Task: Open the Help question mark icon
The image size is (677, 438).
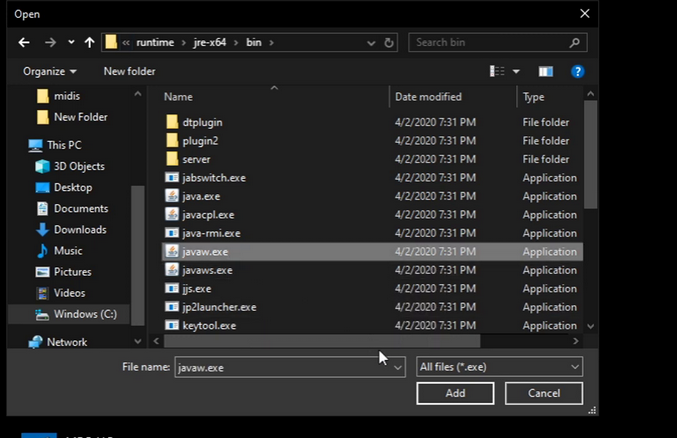Action: [x=577, y=71]
